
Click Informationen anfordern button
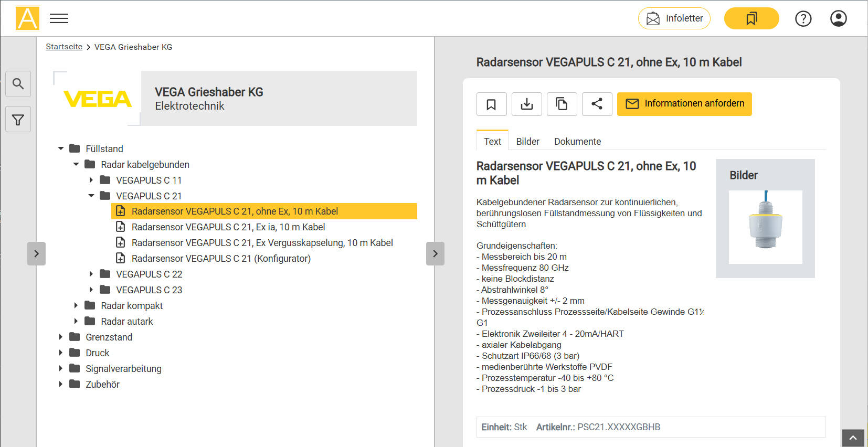(684, 104)
